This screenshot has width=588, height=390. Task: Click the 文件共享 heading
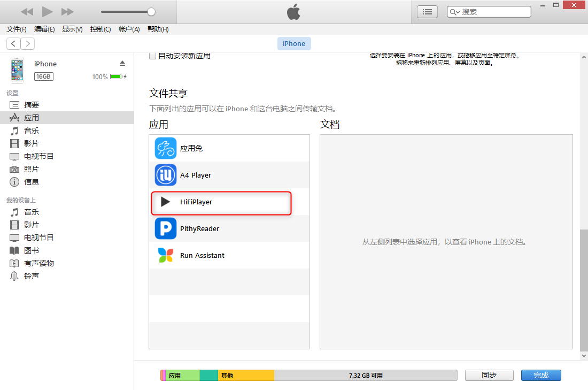(x=168, y=93)
